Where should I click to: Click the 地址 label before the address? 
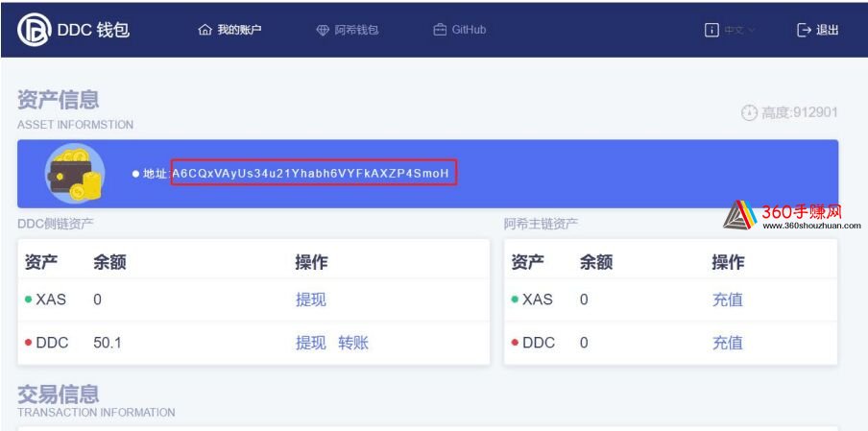[155, 174]
